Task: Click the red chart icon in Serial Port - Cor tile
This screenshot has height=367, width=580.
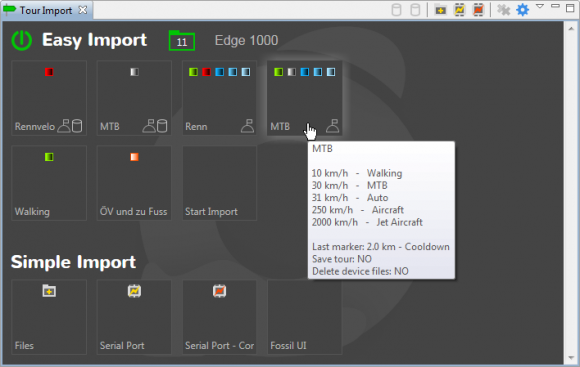Action: pos(219,291)
